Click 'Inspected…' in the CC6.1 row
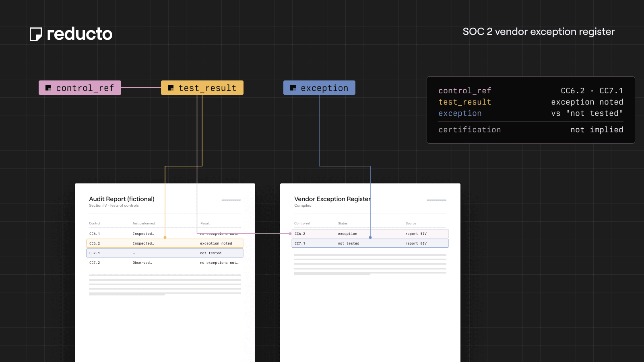This screenshot has width=644, height=362. 143,234
